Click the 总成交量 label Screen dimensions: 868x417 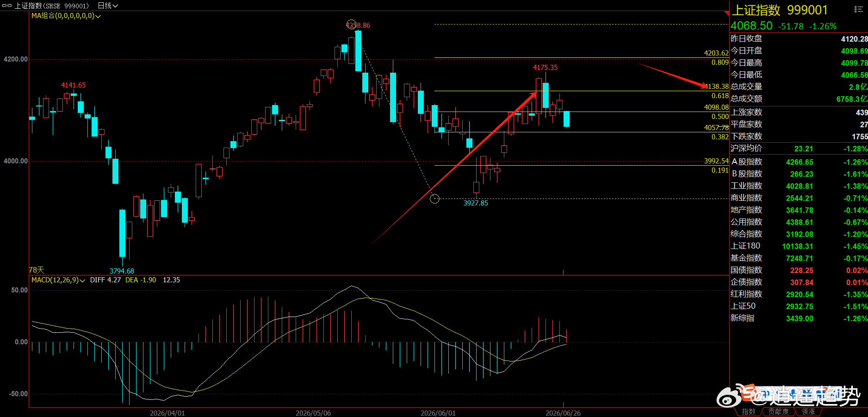click(746, 87)
